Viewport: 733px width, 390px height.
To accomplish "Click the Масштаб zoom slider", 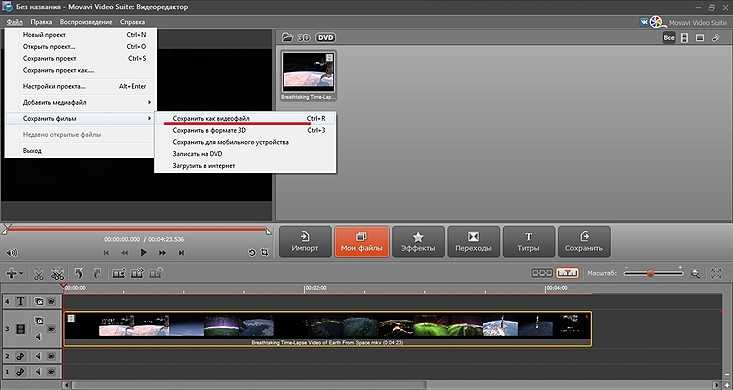I will pos(653,273).
